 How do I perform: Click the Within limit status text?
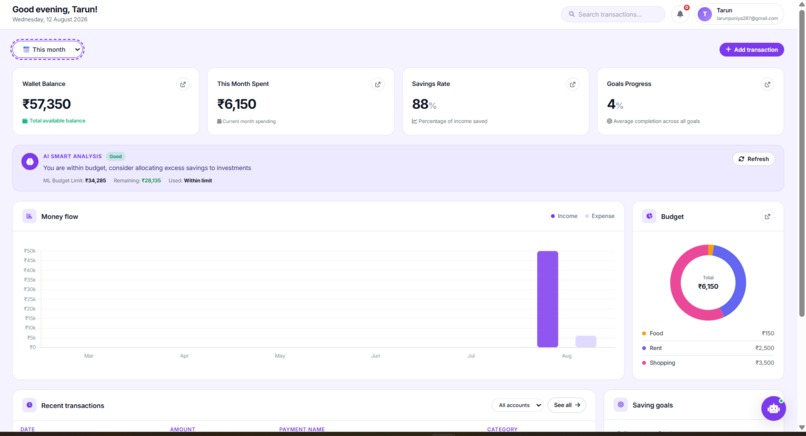tap(198, 180)
